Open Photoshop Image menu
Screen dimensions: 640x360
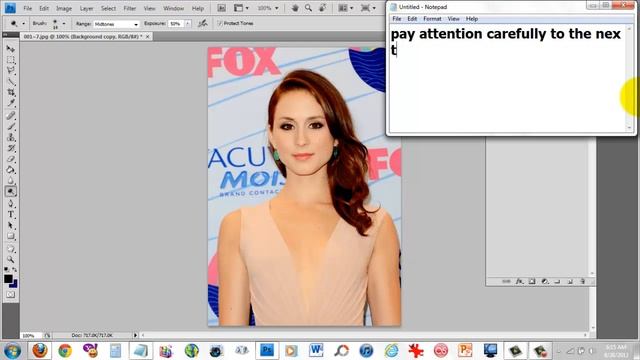click(64, 8)
